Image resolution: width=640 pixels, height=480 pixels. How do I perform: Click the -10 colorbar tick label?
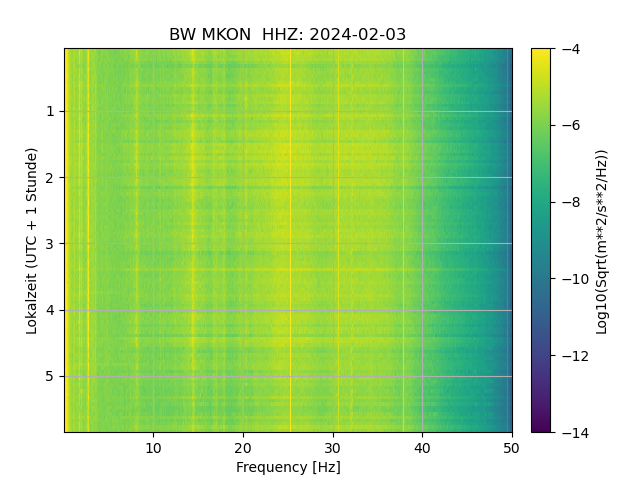coord(576,279)
